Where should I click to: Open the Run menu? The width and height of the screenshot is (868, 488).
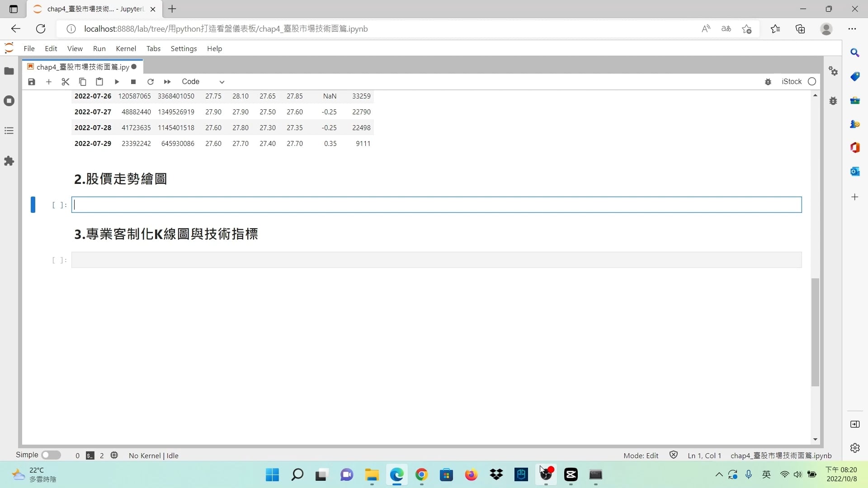(99, 49)
